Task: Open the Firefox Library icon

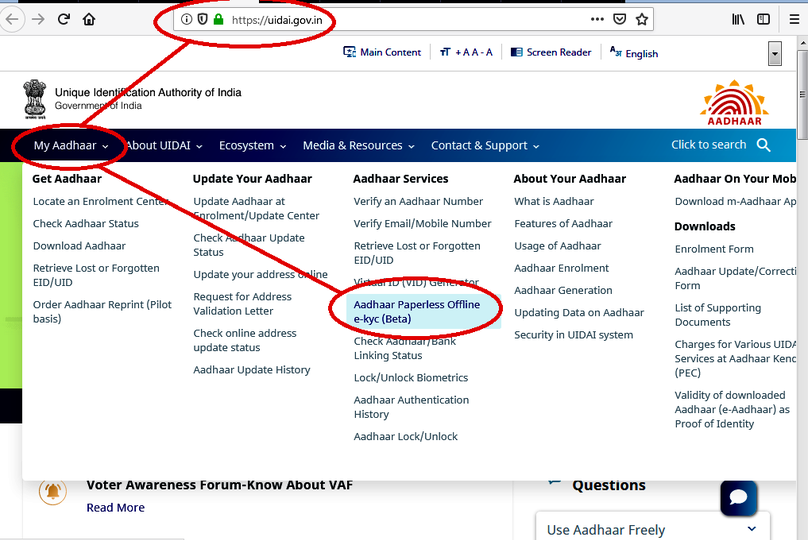Action: 738,20
